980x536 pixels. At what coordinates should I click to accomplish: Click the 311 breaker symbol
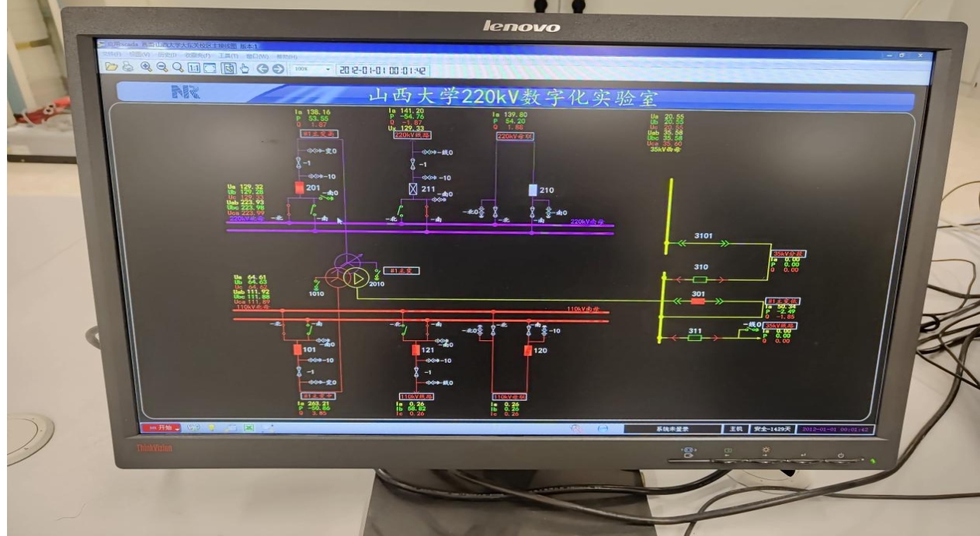click(696, 338)
